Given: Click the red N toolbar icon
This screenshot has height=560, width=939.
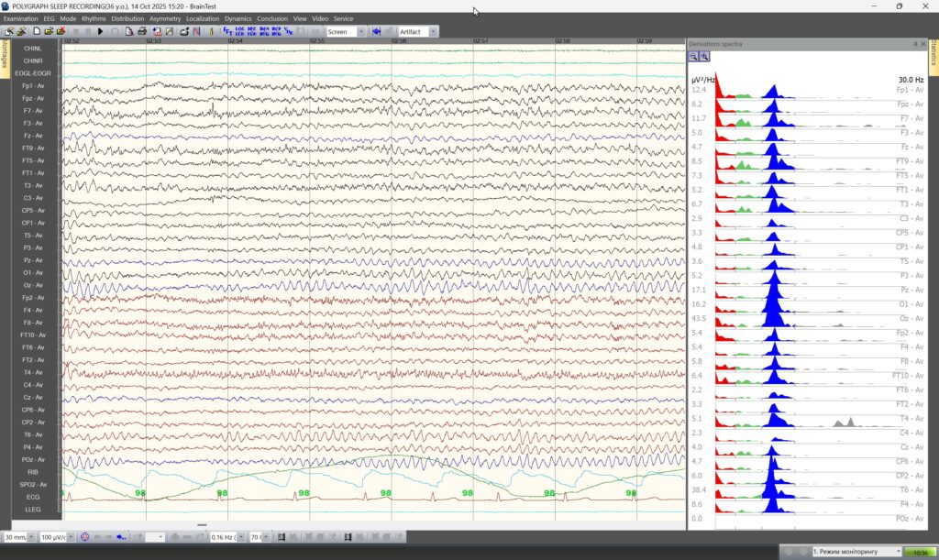Looking at the screenshot, I should pyautogui.click(x=196, y=31).
